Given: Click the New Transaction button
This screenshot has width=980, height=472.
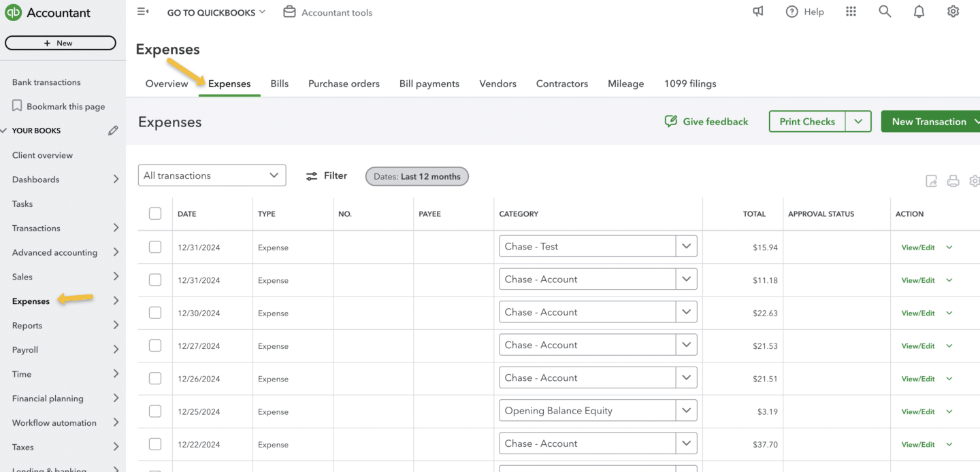Looking at the screenshot, I should (930, 121).
